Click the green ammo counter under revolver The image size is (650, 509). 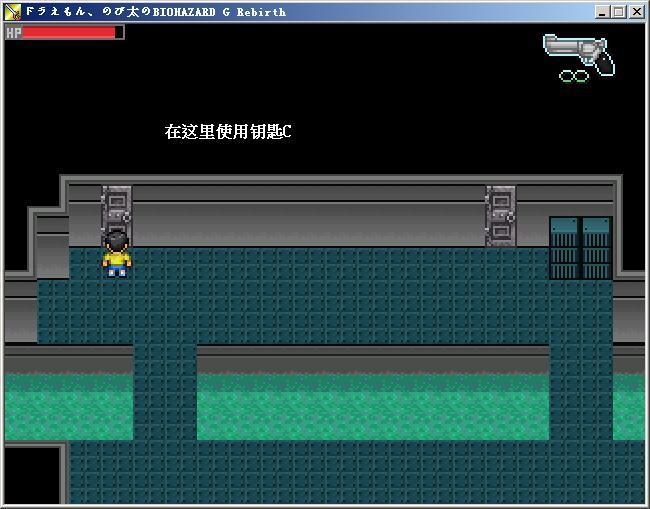pos(574,76)
